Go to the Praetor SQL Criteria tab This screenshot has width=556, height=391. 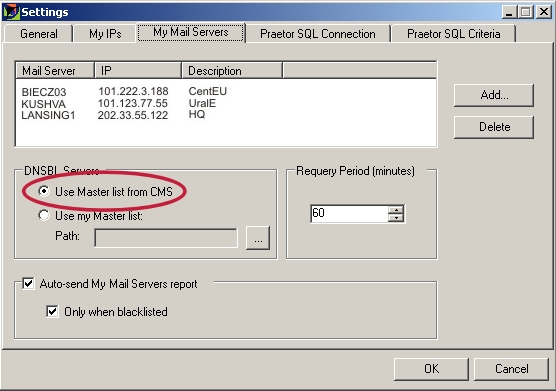tap(453, 34)
